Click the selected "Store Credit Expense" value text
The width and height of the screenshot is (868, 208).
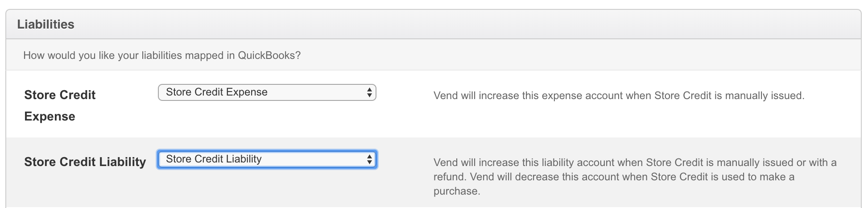coord(217,92)
